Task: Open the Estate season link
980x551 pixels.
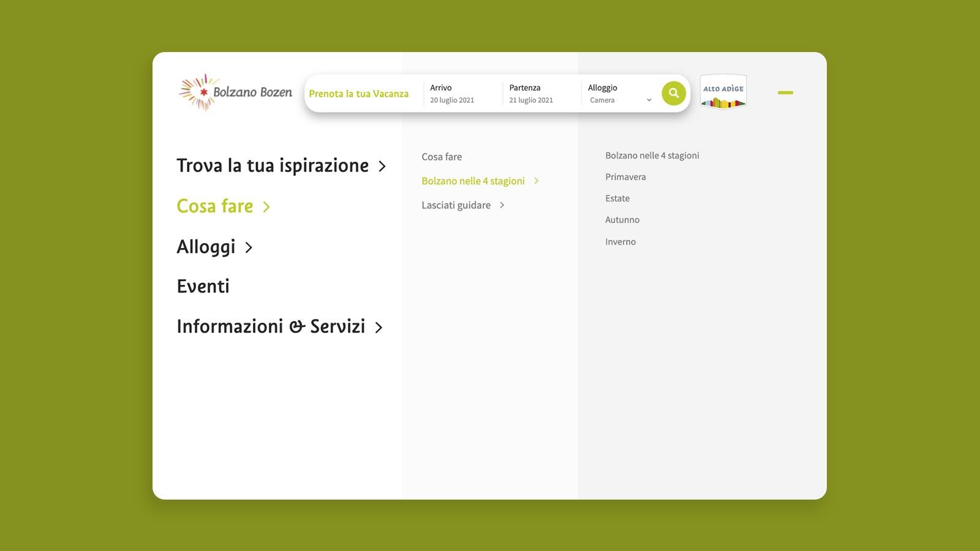Action: pyautogui.click(x=617, y=198)
